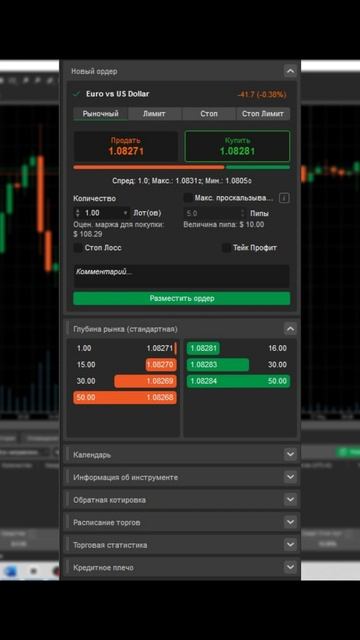This screenshot has width=360, height=640.
Task: Click the checkmark icon beside Euro vs US Dollar
Action: [76, 94]
